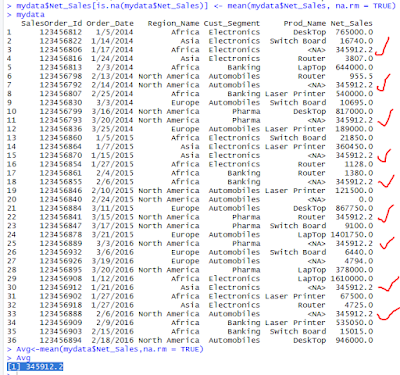Click the Net_Sales value 360450.0
400x375 pixels.
[354, 147]
